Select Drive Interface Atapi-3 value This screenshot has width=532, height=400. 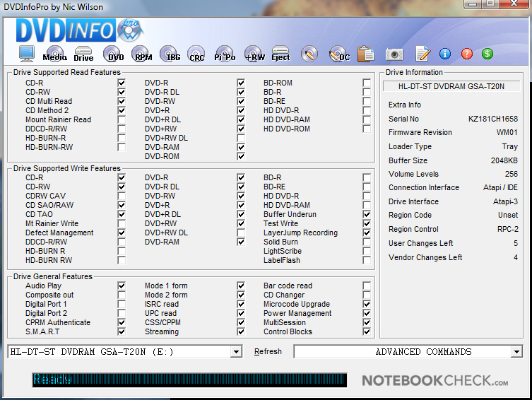coord(505,201)
